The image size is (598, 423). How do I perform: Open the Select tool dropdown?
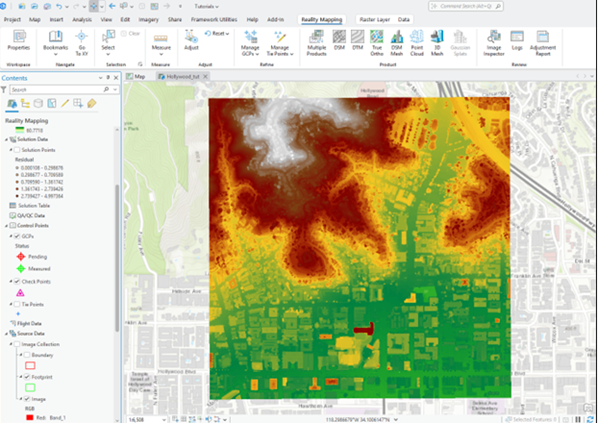pos(108,54)
